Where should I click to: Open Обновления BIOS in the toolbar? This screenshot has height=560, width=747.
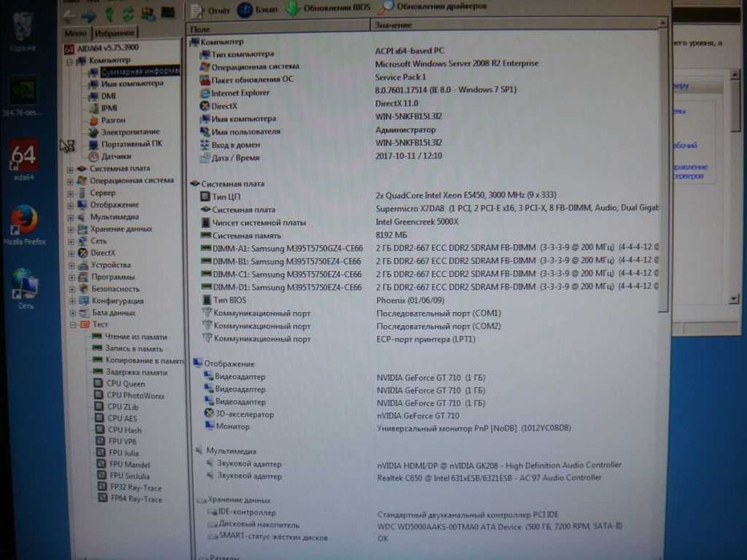coord(327,8)
